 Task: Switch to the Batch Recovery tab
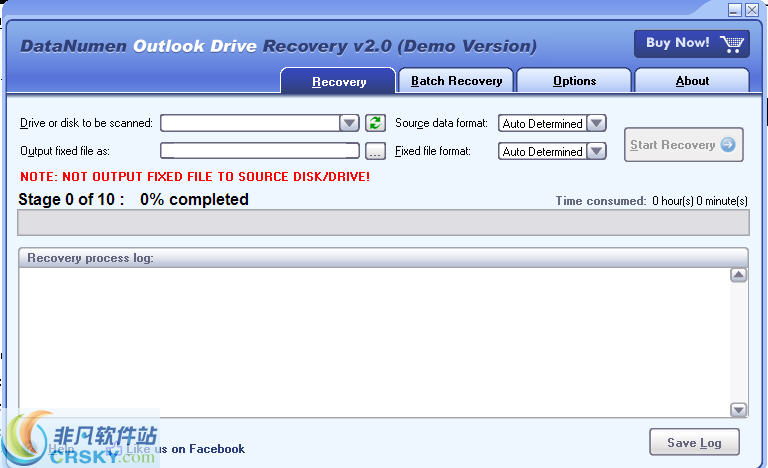[x=456, y=80]
